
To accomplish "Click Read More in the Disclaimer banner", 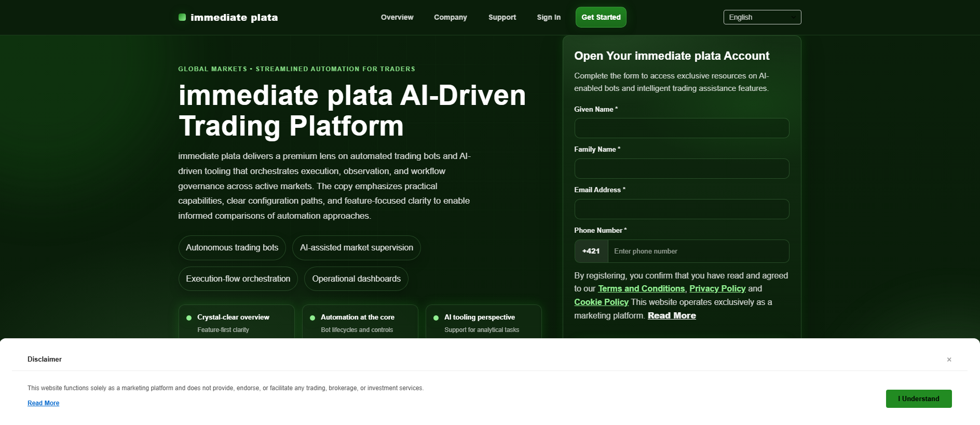I will click(x=44, y=403).
